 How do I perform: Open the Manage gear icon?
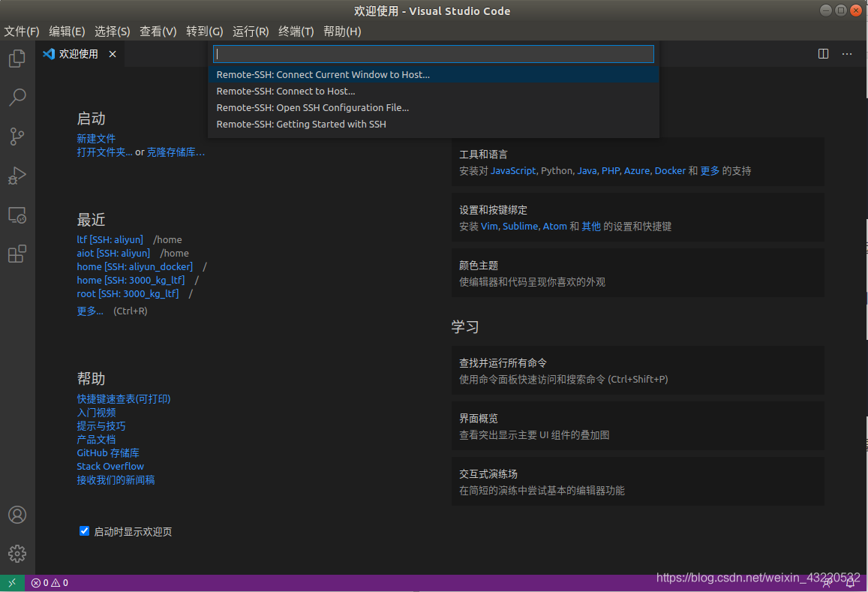[x=17, y=554]
